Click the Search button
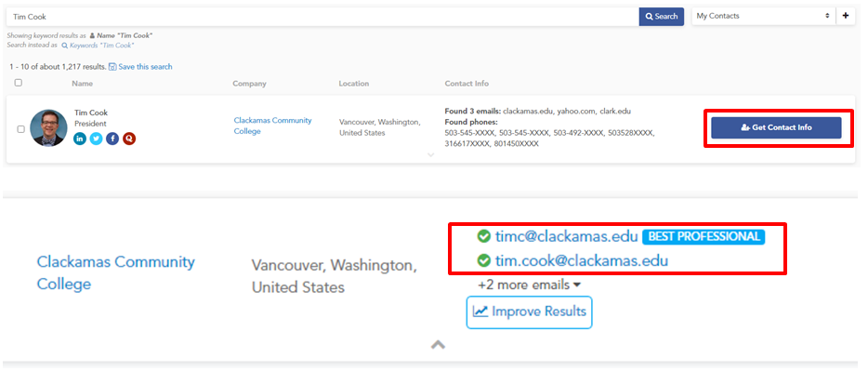Viewport: 868px width, 371px height. 662,17
